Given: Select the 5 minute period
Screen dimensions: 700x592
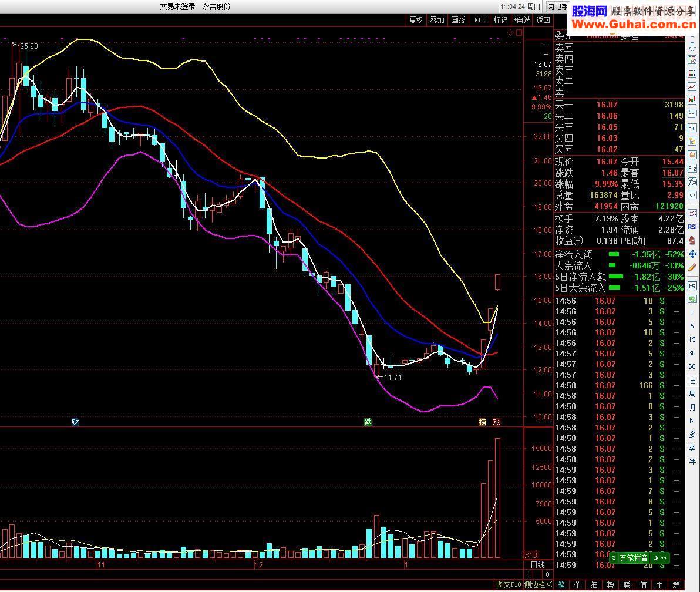Looking at the screenshot, I should click(x=692, y=326).
